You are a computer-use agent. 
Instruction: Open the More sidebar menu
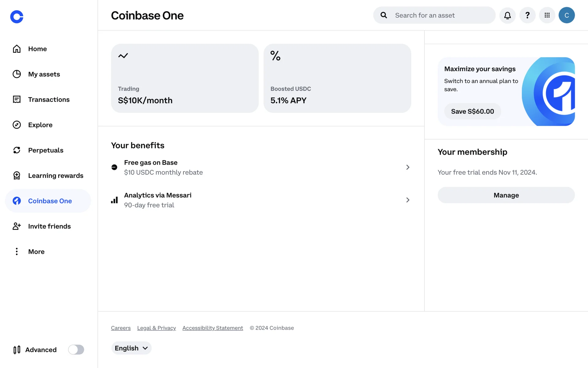coord(36,251)
